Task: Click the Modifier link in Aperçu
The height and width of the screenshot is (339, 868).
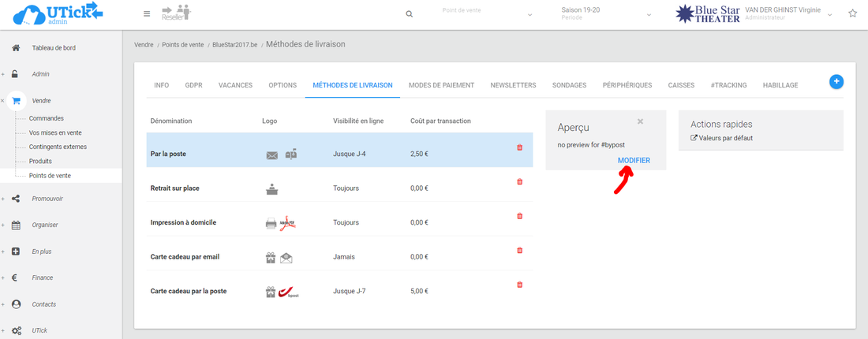Action: (x=634, y=160)
